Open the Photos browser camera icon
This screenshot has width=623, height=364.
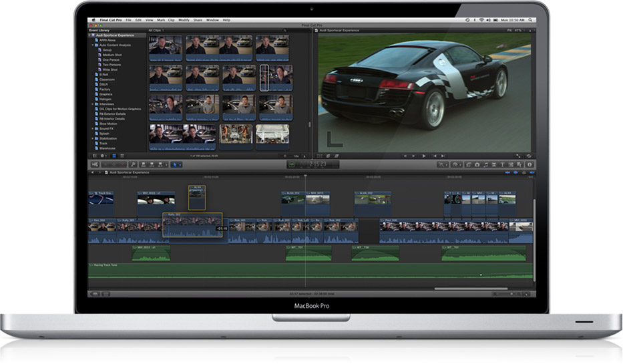477,164
